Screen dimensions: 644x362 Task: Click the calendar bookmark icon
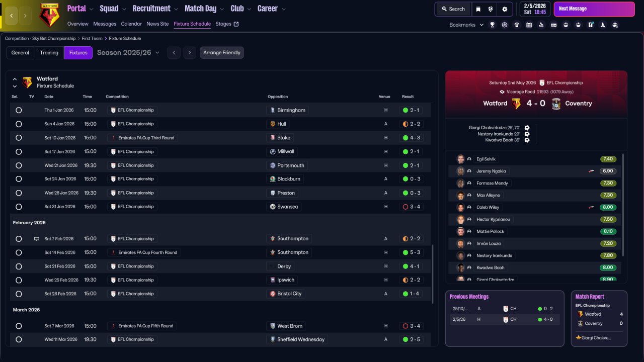(x=529, y=25)
